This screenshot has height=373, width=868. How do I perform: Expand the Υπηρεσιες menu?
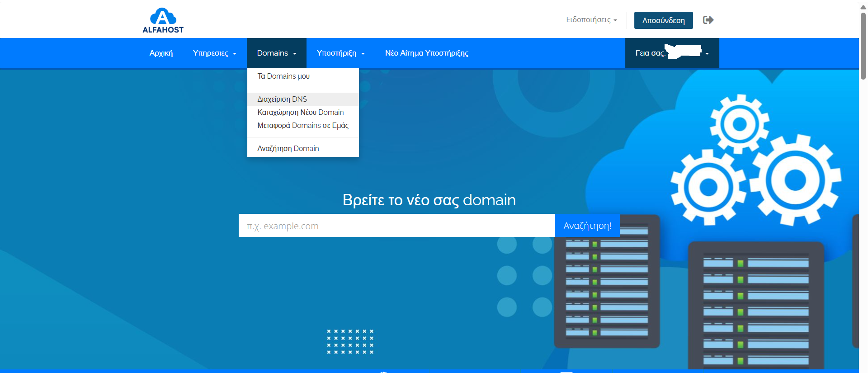[214, 53]
